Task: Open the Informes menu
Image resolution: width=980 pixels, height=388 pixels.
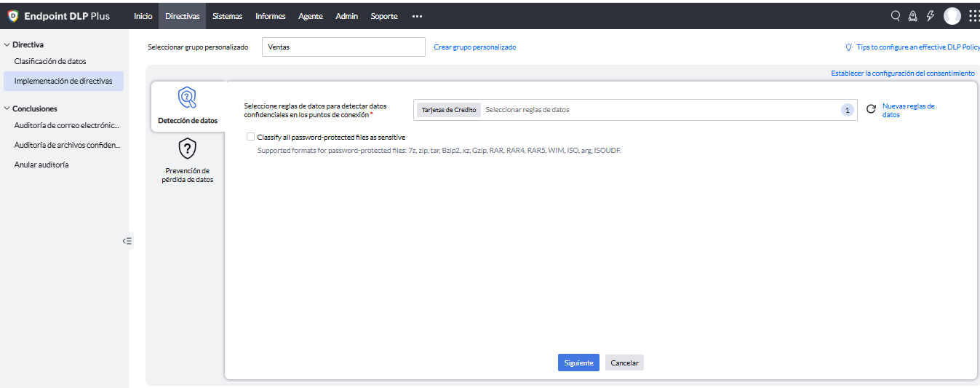Action: pyautogui.click(x=270, y=16)
